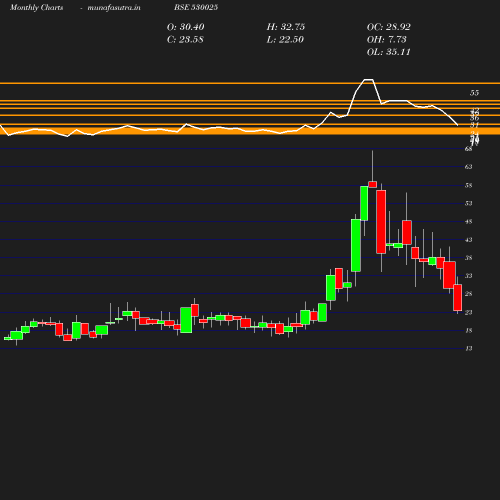Select the low value 'L: 22.50'
500x500 pixels.
coord(285,39)
